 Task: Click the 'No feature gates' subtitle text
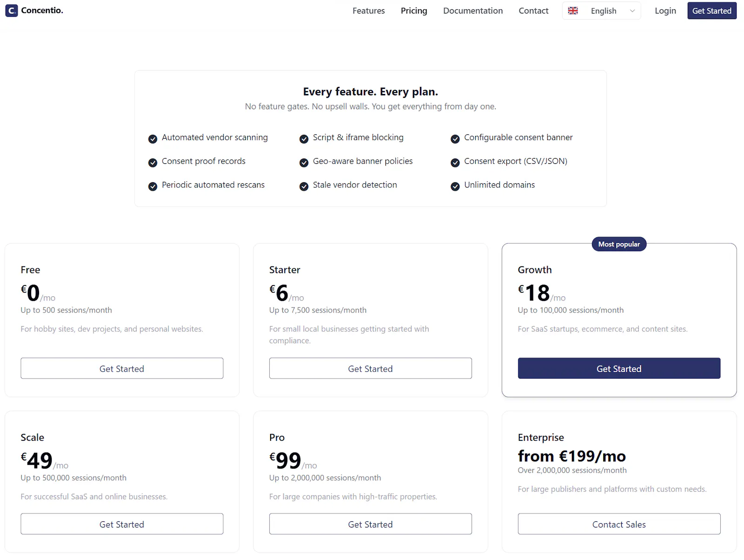371,107
